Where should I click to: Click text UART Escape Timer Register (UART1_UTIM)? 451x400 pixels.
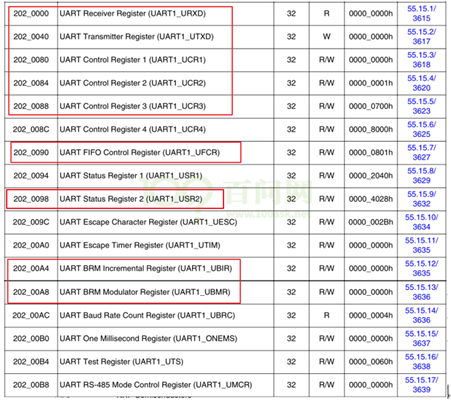[x=140, y=245]
